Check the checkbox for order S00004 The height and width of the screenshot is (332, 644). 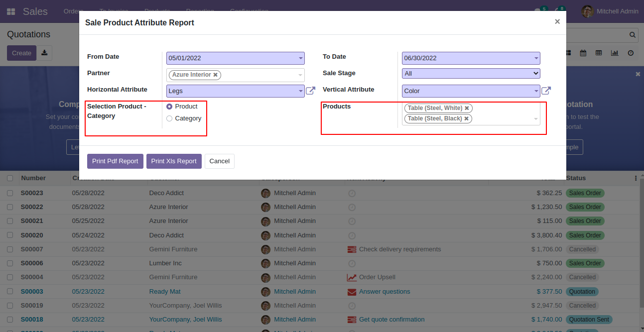point(10,277)
